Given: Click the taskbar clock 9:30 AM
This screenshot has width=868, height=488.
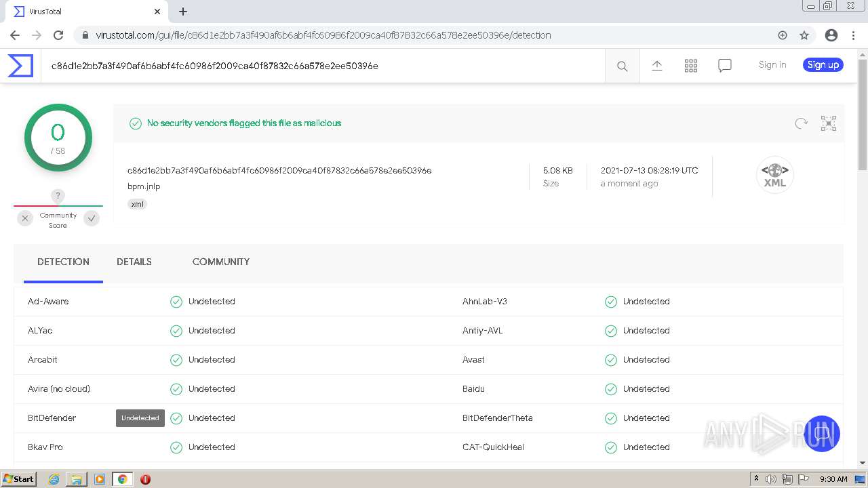Looking at the screenshot, I should [x=833, y=479].
